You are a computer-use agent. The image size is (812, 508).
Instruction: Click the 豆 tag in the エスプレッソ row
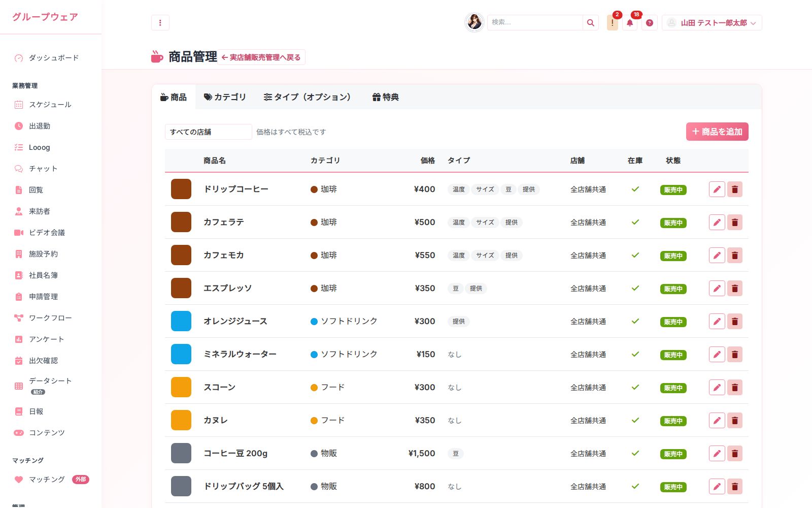[x=456, y=289]
